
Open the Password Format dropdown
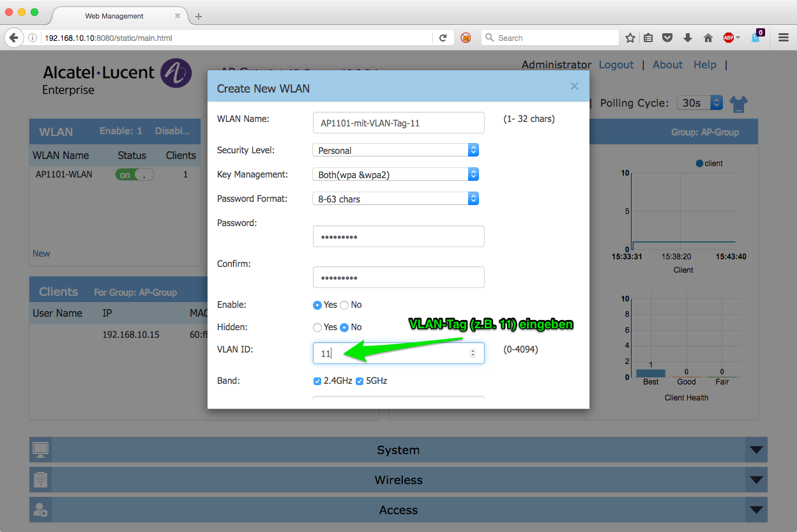pyautogui.click(x=395, y=199)
